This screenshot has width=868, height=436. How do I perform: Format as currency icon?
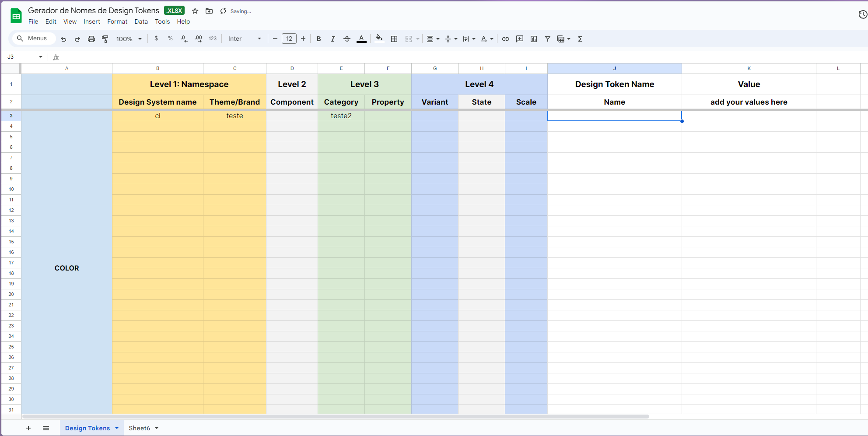coord(156,39)
